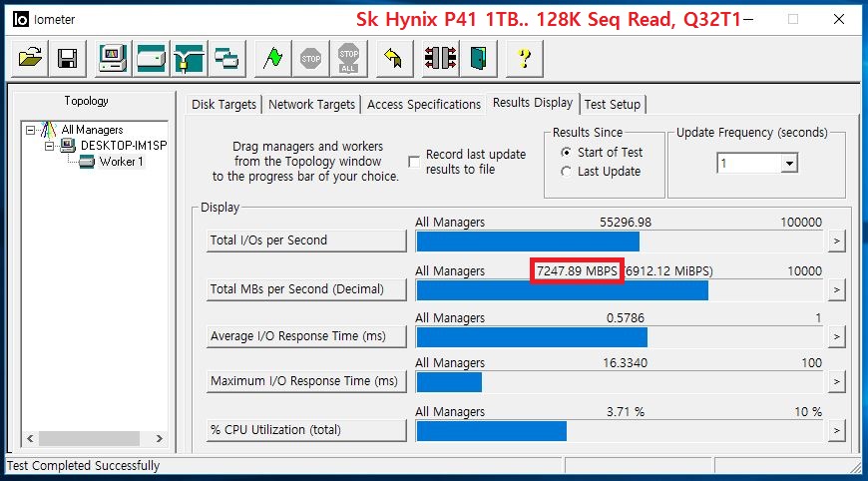Close the Iometer window

(x=839, y=19)
